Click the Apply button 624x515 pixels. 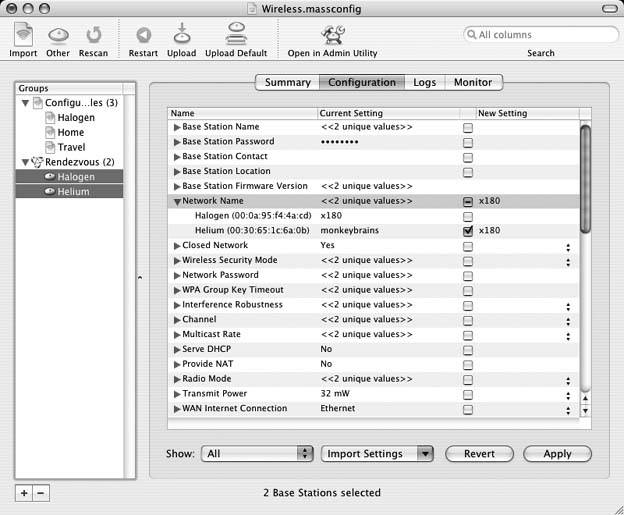click(x=557, y=454)
